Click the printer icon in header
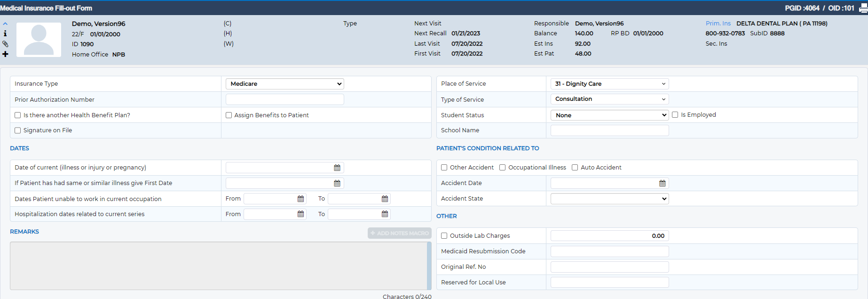 coord(863,8)
